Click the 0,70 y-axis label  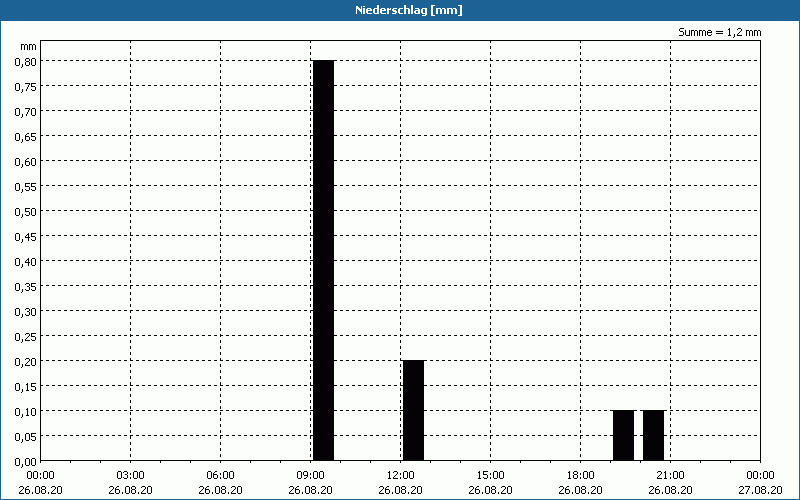click(x=26, y=111)
